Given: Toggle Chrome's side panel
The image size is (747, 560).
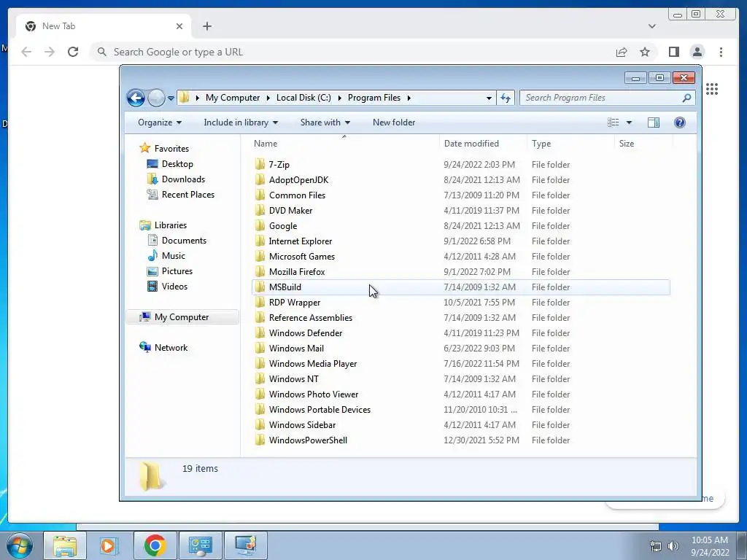Looking at the screenshot, I should pos(673,52).
